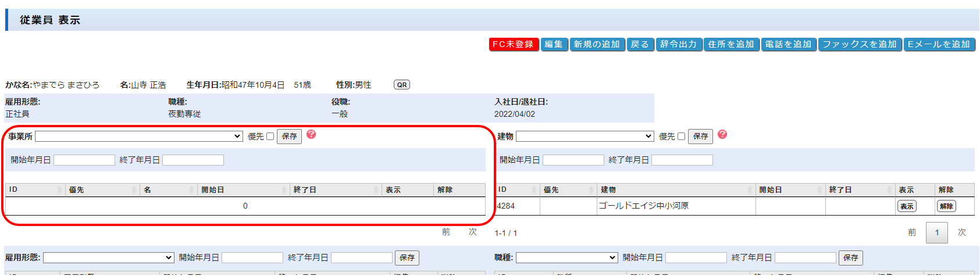Sort 事業所 table by ID column

(x=34, y=190)
